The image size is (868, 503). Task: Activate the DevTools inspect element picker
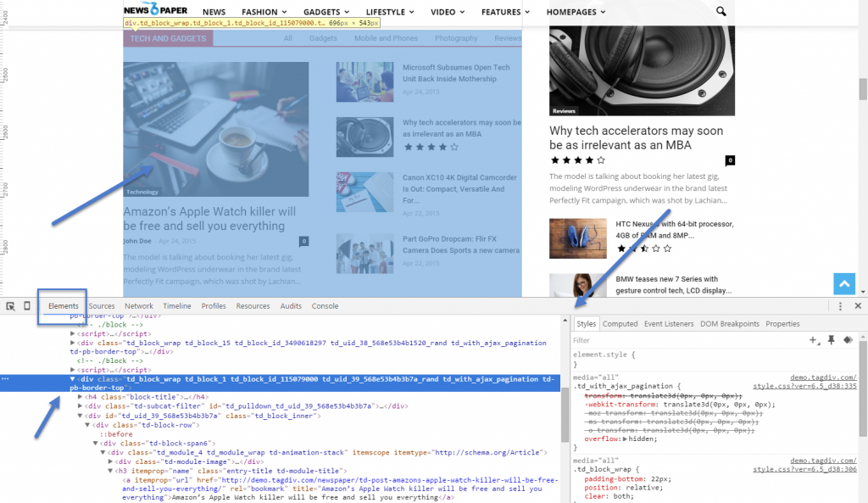[x=10, y=306]
